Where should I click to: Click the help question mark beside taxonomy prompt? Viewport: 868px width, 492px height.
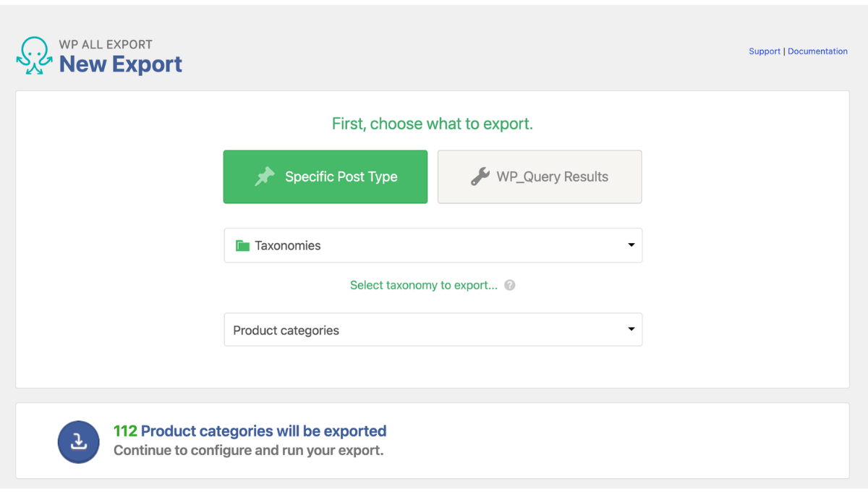(x=510, y=285)
